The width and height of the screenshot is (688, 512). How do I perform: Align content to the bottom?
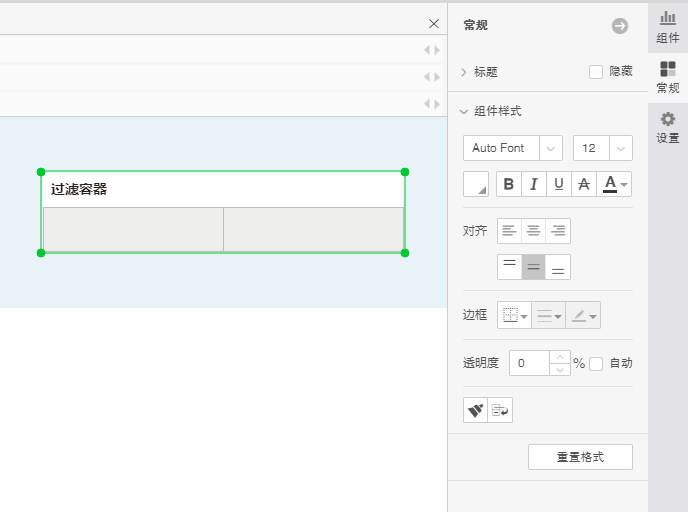click(x=558, y=267)
